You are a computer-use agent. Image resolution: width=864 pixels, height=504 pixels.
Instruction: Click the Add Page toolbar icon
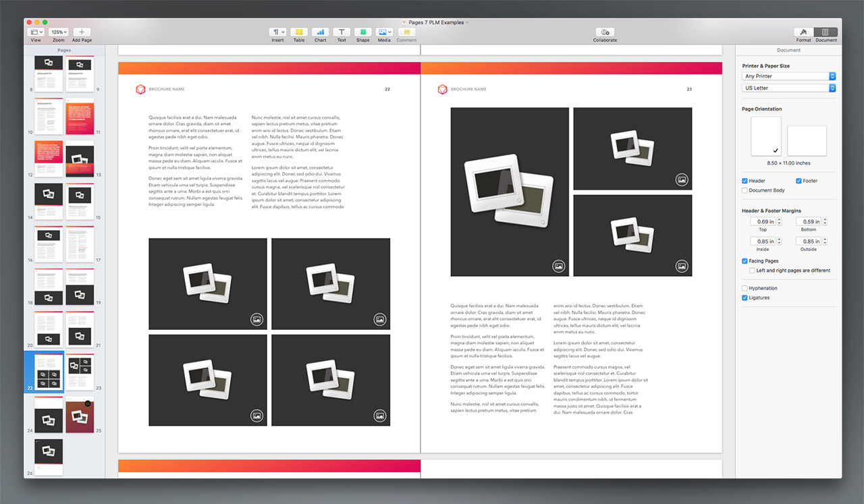(x=82, y=32)
